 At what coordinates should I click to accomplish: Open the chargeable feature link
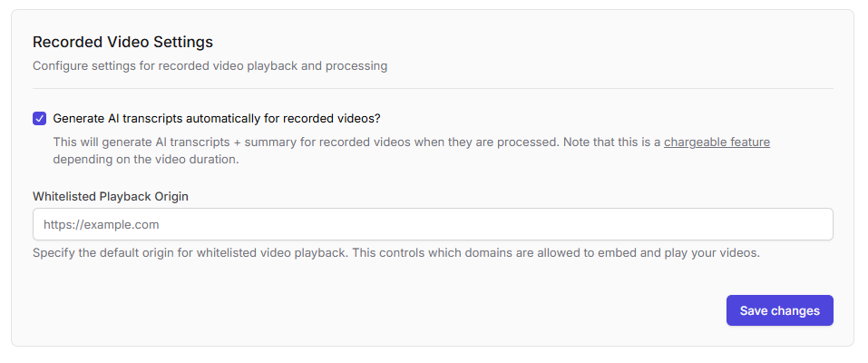pyautogui.click(x=717, y=142)
